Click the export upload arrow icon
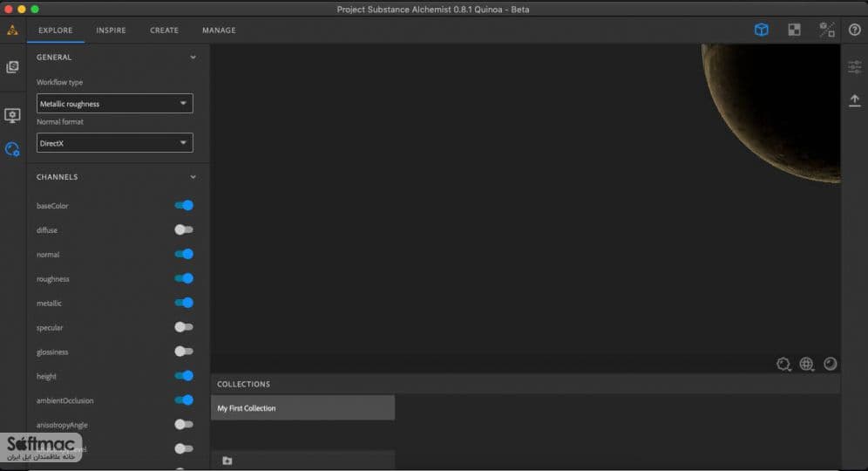Image resolution: width=868 pixels, height=471 pixels. pos(854,100)
